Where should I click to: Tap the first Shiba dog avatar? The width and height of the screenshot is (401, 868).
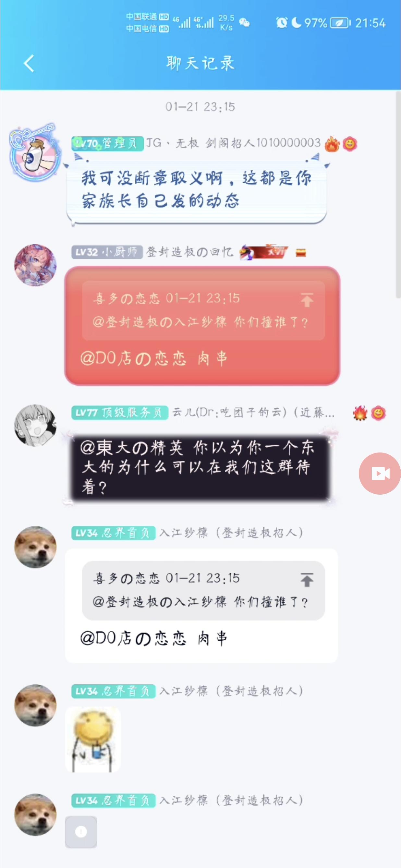(35, 547)
